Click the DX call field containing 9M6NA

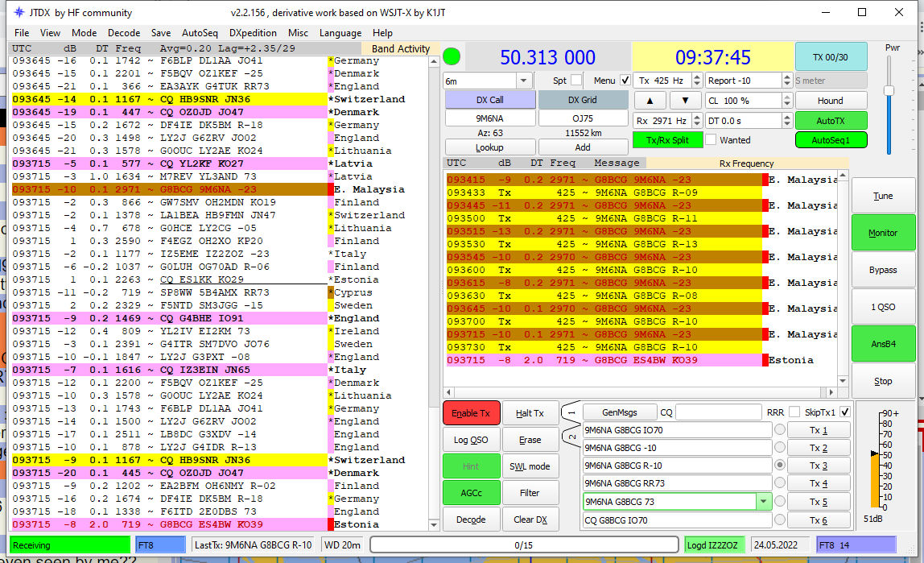[489, 118]
